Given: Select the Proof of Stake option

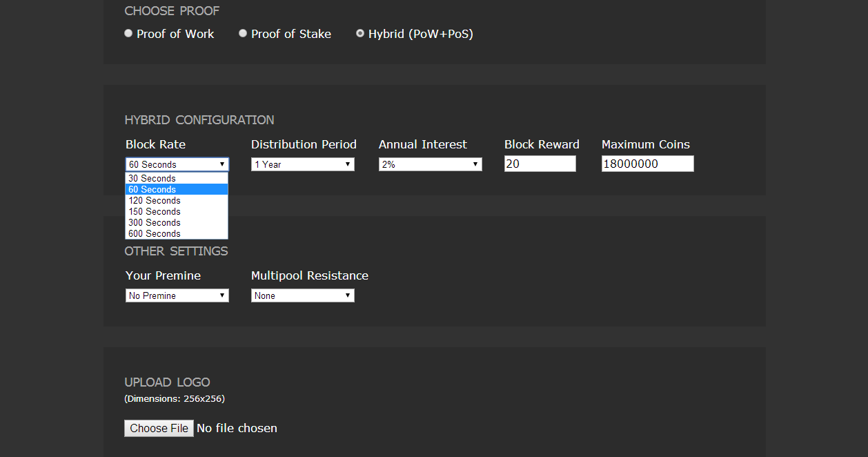Looking at the screenshot, I should pyautogui.click(x=243, y=34).
